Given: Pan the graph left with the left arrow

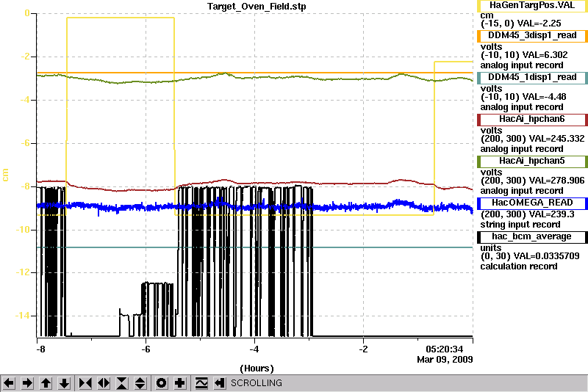Looking at the screenshot, I should (9, 383).
